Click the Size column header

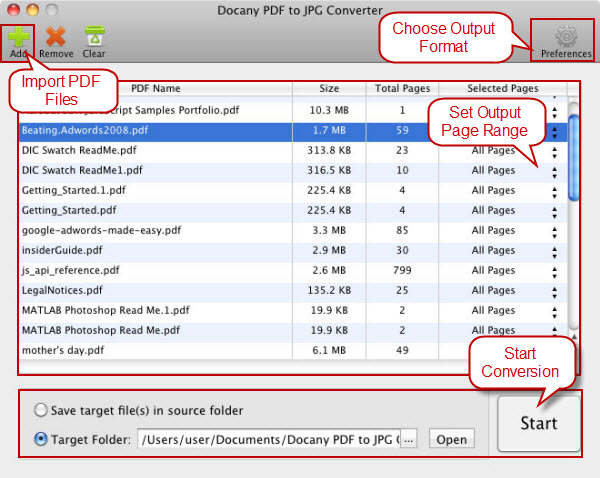coord(329,89)
